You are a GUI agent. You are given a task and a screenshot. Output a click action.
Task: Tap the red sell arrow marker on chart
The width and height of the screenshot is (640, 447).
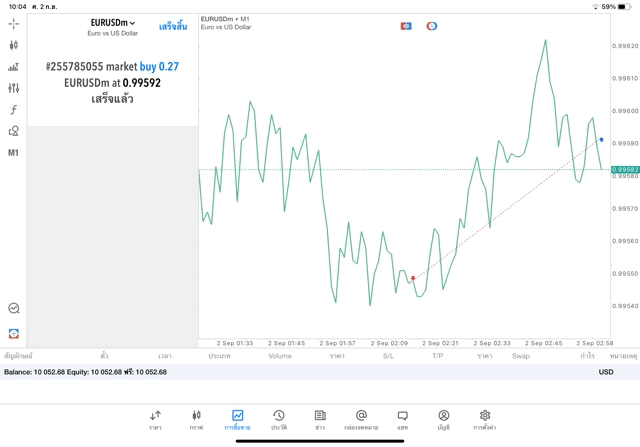[413, 278]
